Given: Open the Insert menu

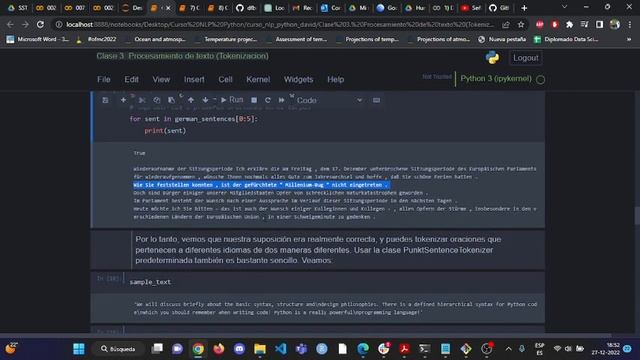Looking at the screenshot, I should 194,79.
